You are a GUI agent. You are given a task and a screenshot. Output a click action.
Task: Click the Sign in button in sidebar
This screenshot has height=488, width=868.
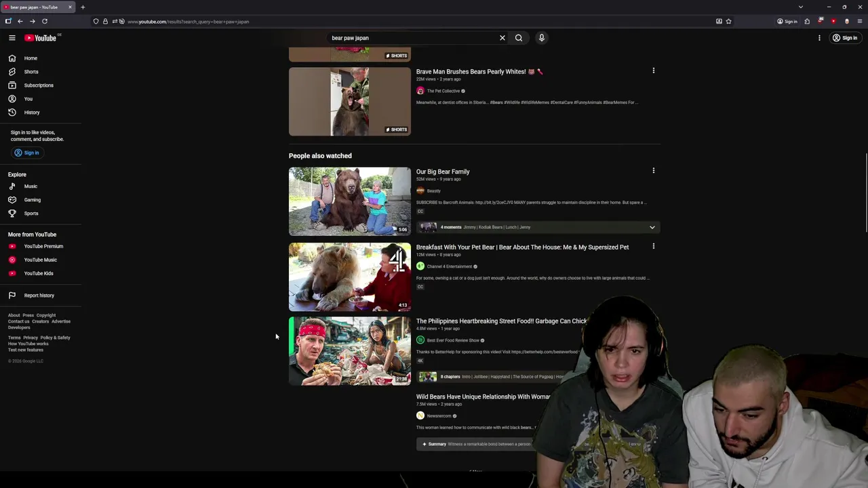click(27, 152)
